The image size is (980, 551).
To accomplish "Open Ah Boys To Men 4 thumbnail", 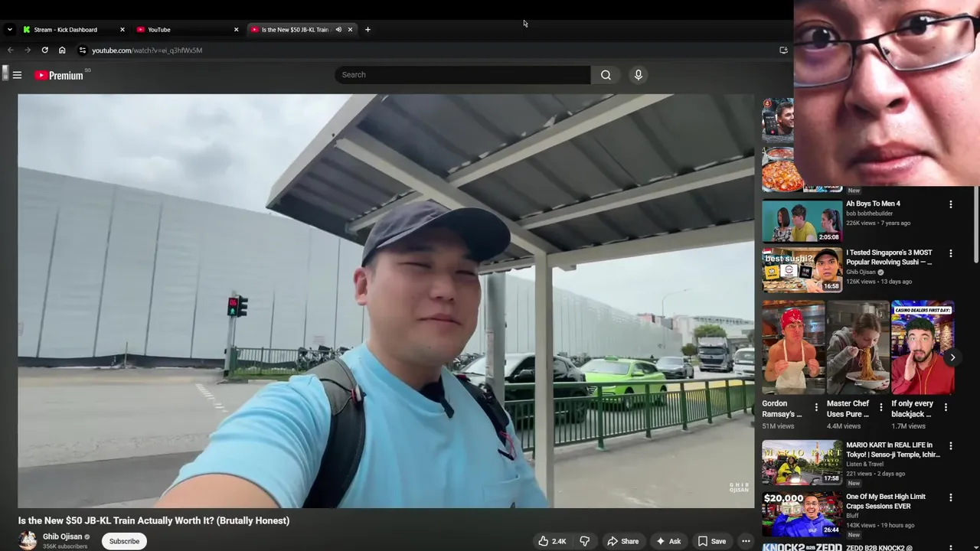I will click(802, 220).
